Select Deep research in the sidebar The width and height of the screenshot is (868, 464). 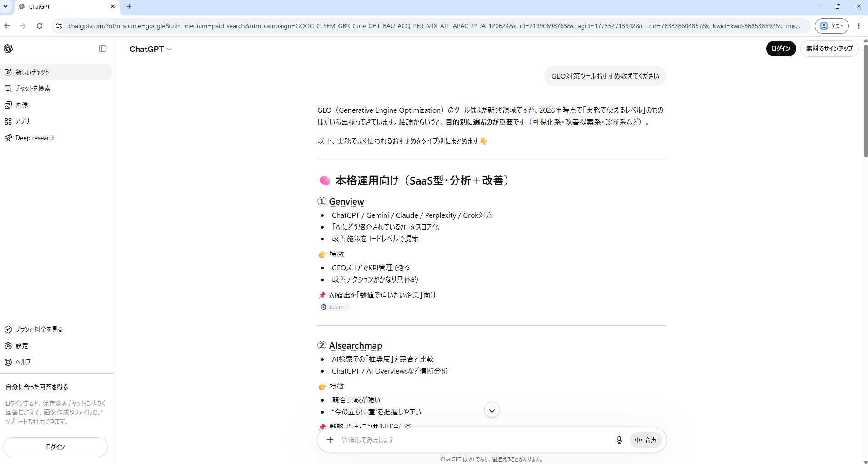coord(56,138)
